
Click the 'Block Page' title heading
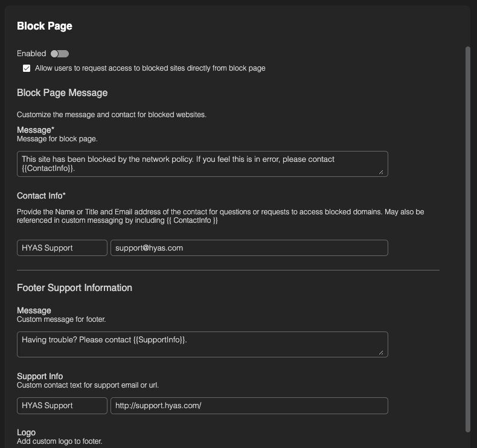[45, 26]
